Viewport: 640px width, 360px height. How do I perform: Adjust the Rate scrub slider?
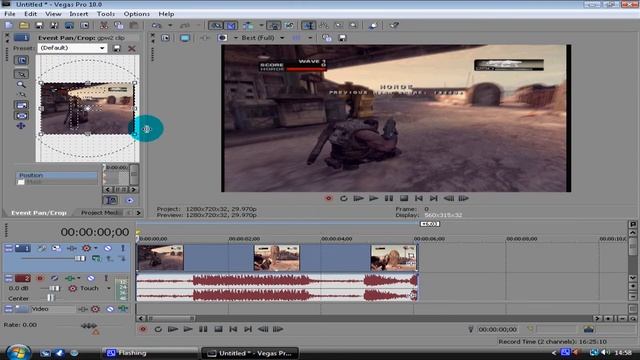89,326
